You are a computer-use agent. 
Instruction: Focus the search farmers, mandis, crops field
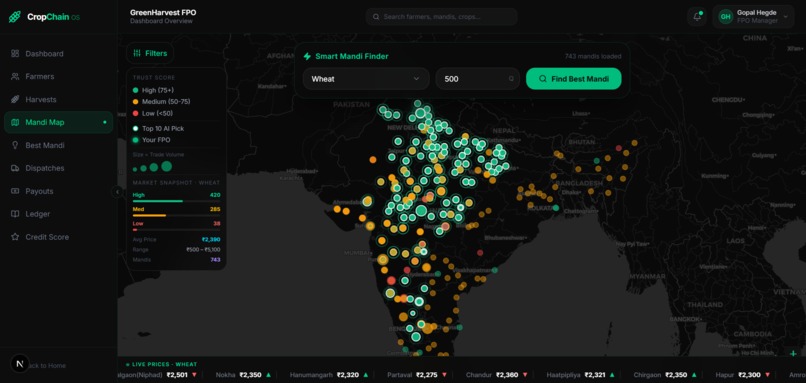pos(441,17)
